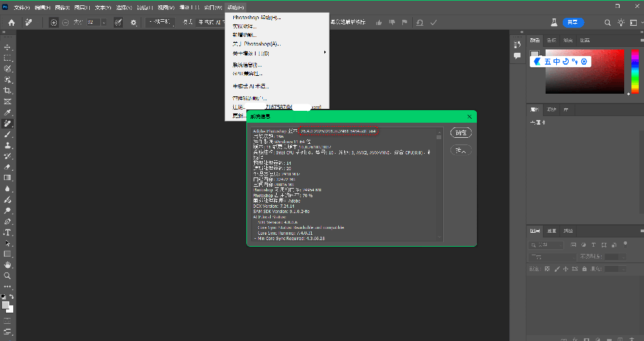Select the Eraser tool

pos(7,167)
